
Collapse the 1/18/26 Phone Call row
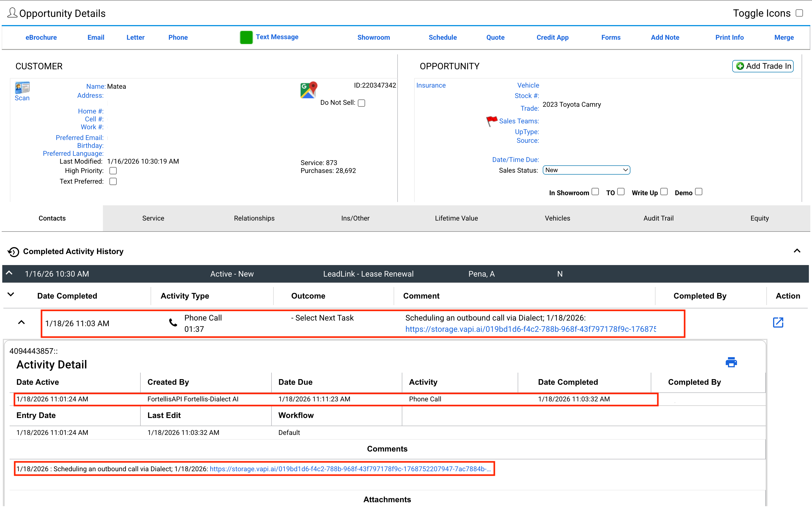21,323
